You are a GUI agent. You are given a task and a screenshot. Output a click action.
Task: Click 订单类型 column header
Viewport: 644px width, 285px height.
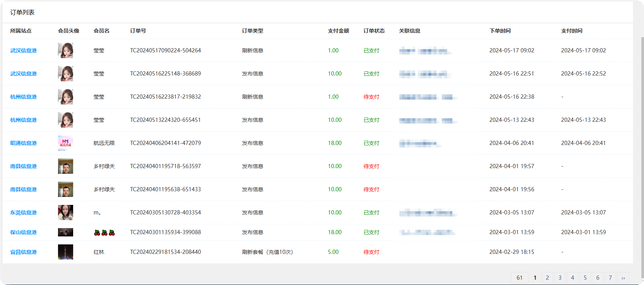(253, 31)
